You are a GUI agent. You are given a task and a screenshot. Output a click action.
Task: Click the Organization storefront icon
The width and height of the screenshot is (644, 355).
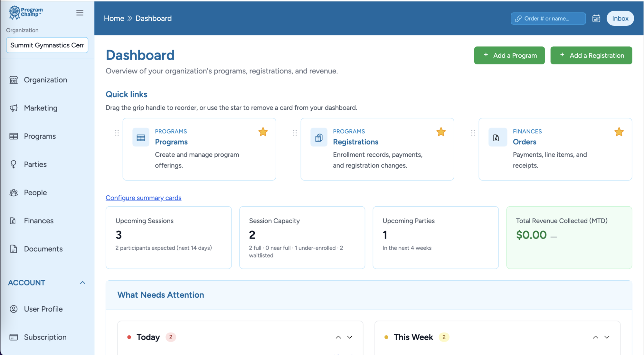(14, 80)
